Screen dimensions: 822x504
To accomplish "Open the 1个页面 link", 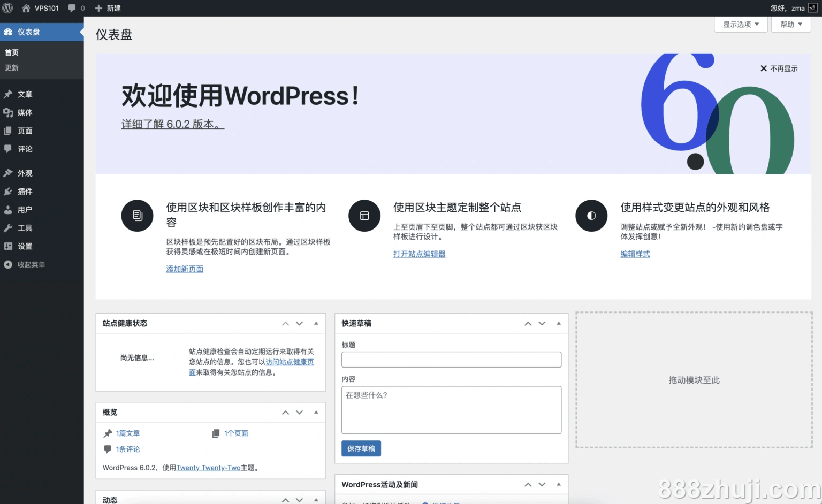I will [236, 433].
